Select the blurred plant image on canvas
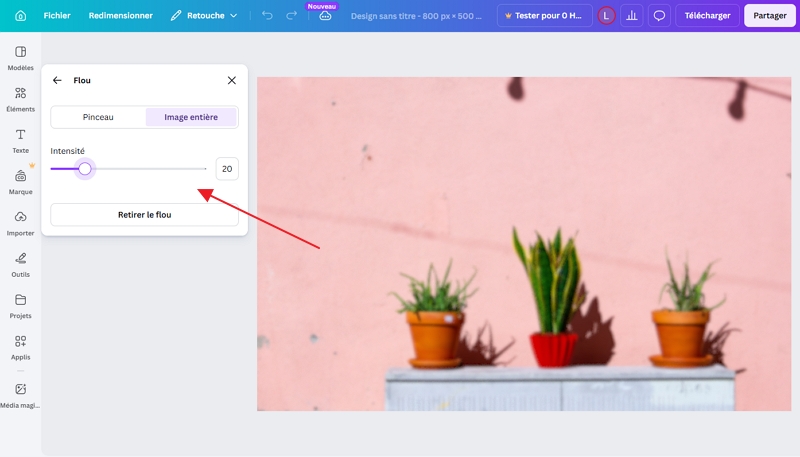Screen dimensions: 800x457 [524, 244]
